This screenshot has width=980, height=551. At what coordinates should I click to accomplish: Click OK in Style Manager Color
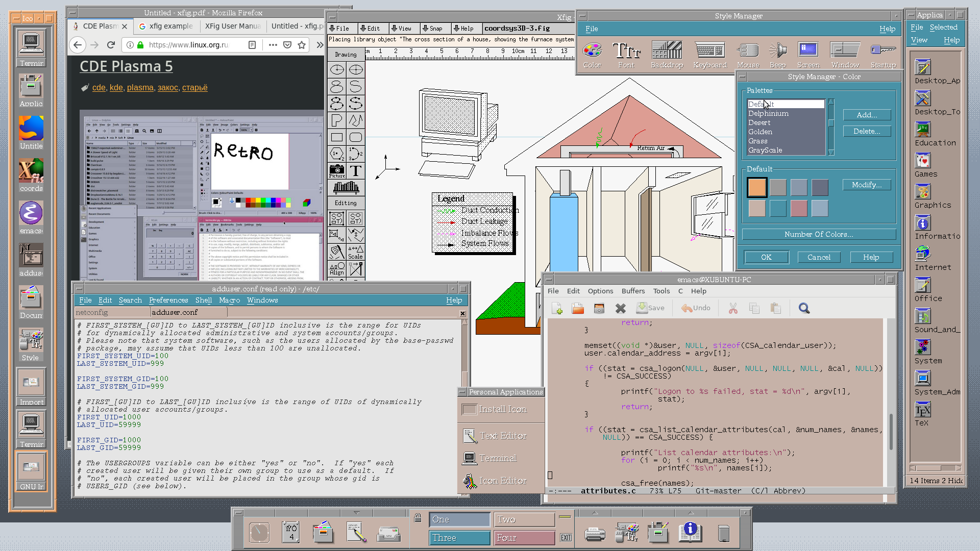[766, 257]
